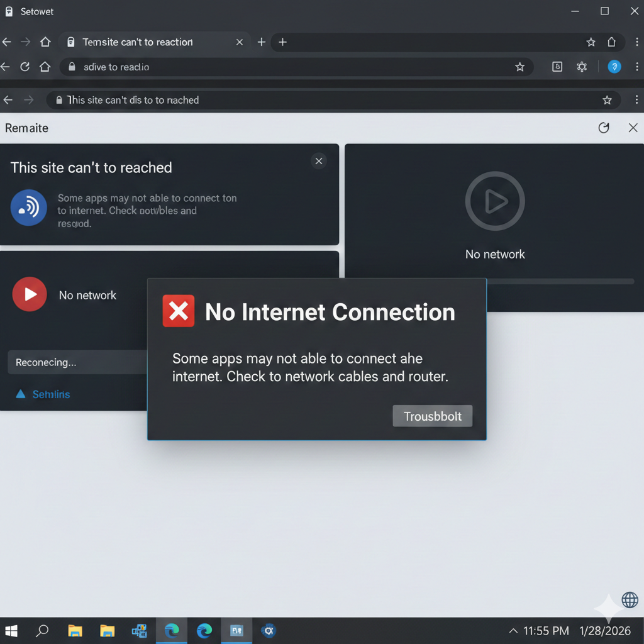The width and height of the screenshot is (644, 644).
Task: Bookmark the page via the star icon
Action: [520, 67]
